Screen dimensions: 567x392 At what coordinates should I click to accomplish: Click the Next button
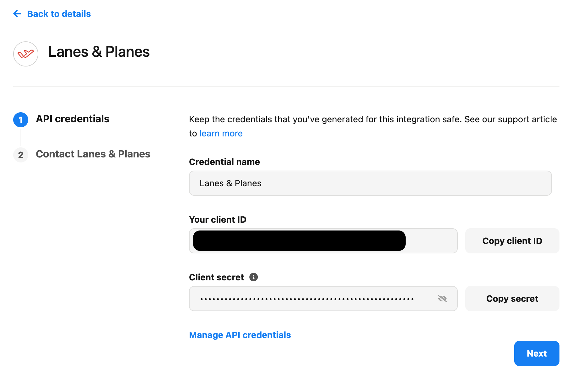(537, 353)
